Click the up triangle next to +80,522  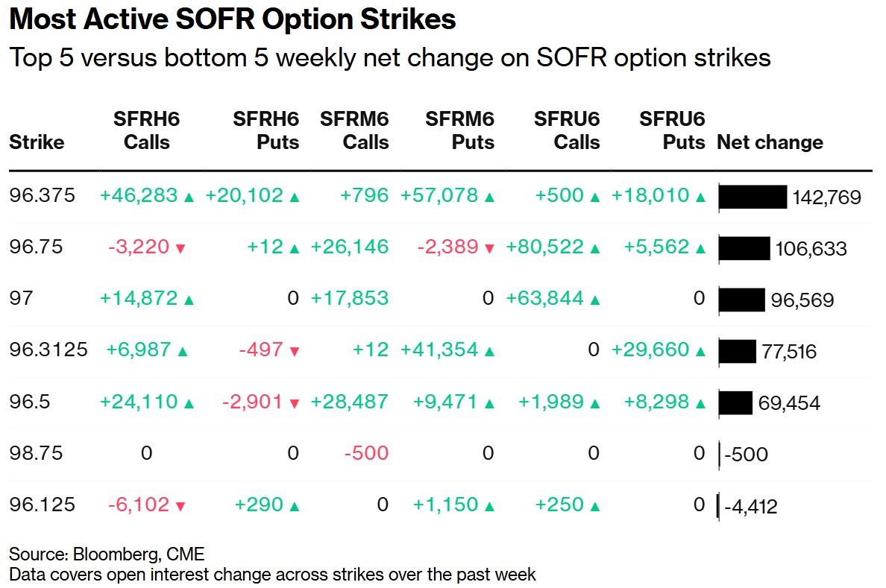pos(594,250)
